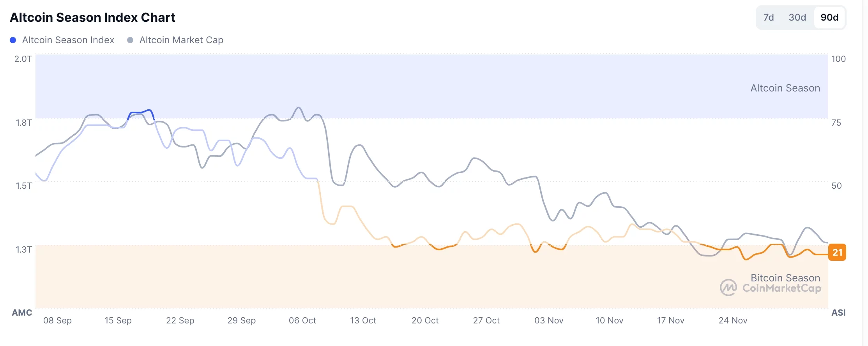Toggle the Altcoin Season Index series visibility
The width and height of the screenshot is (868, 346).
point(68,40)
